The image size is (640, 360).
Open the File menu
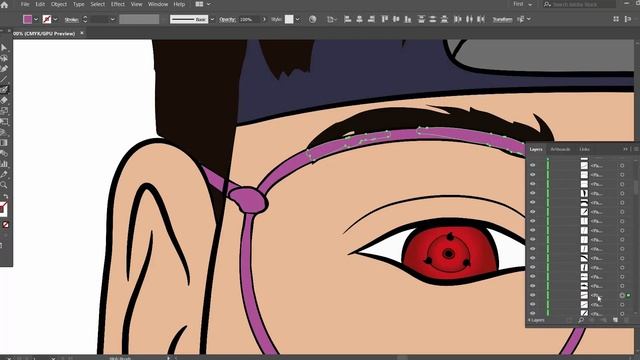(x=25, y=4)
